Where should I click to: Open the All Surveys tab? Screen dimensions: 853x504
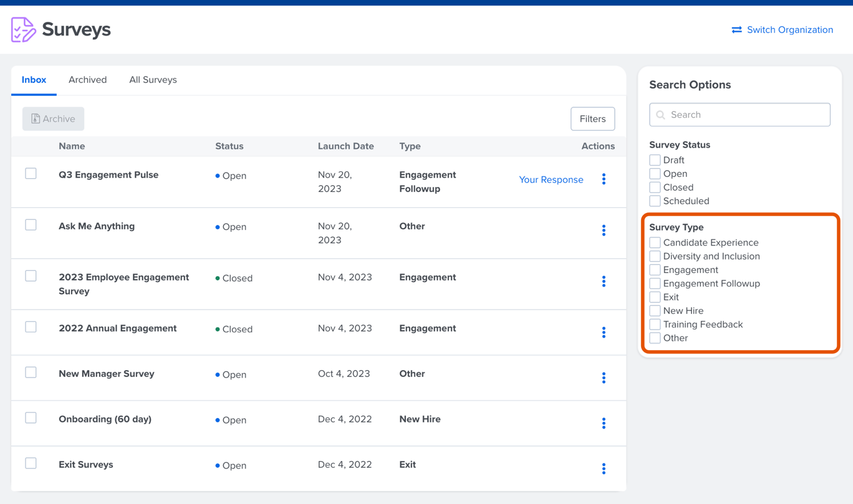(153, 80)
